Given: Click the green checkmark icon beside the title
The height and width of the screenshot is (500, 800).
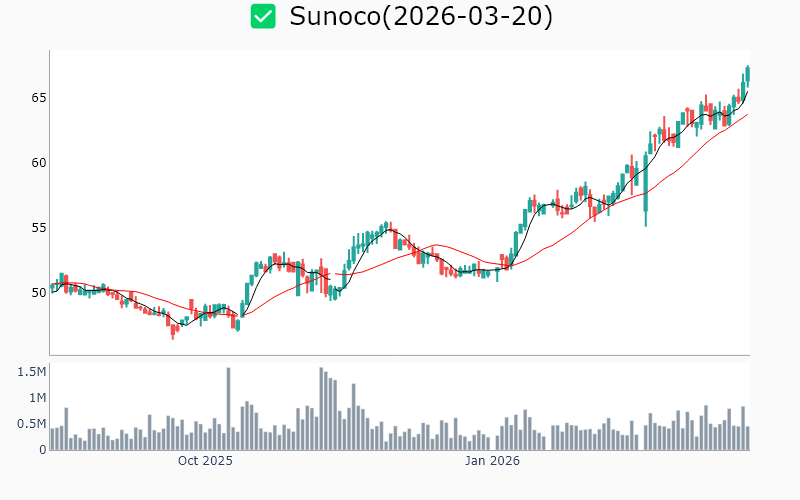Looking at the screenshot, I should coord(263,16).
